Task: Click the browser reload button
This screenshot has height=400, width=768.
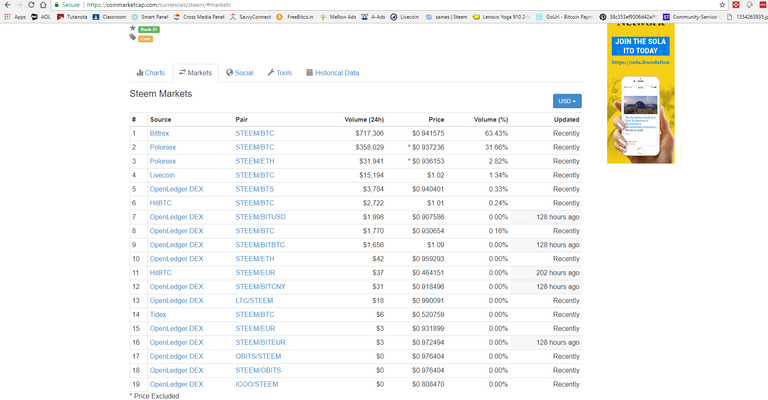Action: [31, 5]
